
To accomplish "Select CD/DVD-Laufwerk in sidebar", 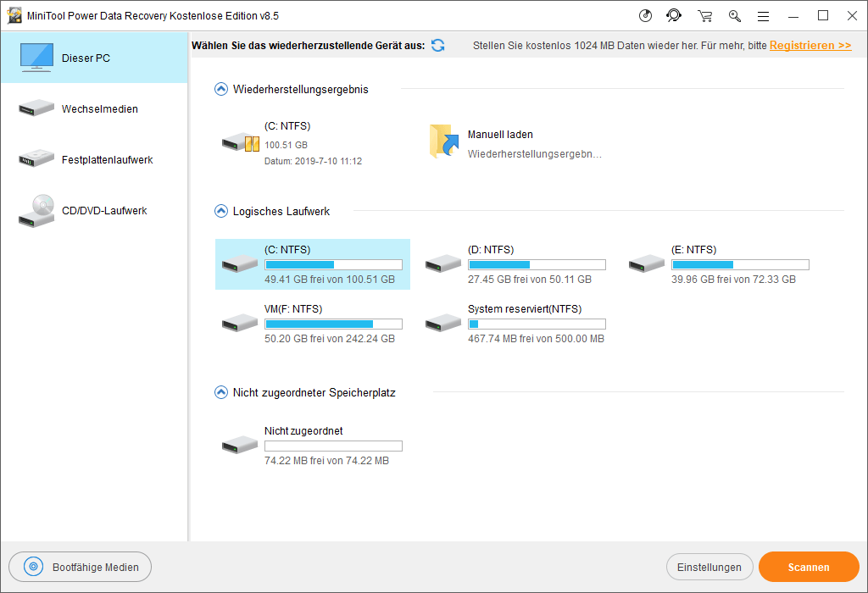I will coord(95,210).
